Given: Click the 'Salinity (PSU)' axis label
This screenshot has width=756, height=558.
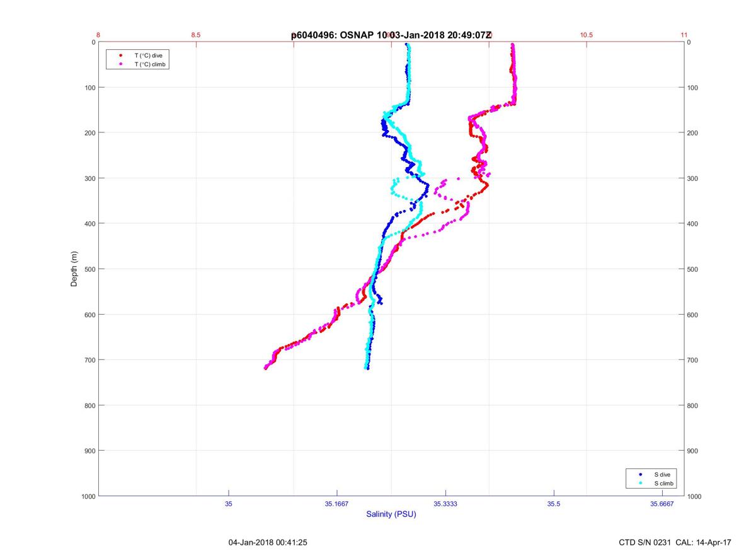Looking at the screenshot, I should 391,514.
